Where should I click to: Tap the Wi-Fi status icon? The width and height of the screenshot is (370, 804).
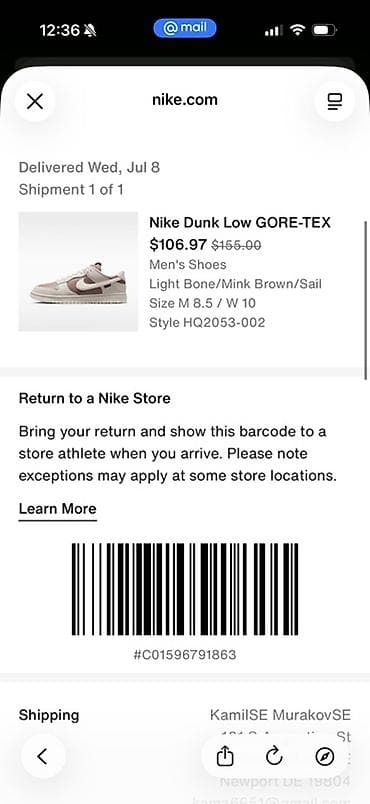point(297,30)
